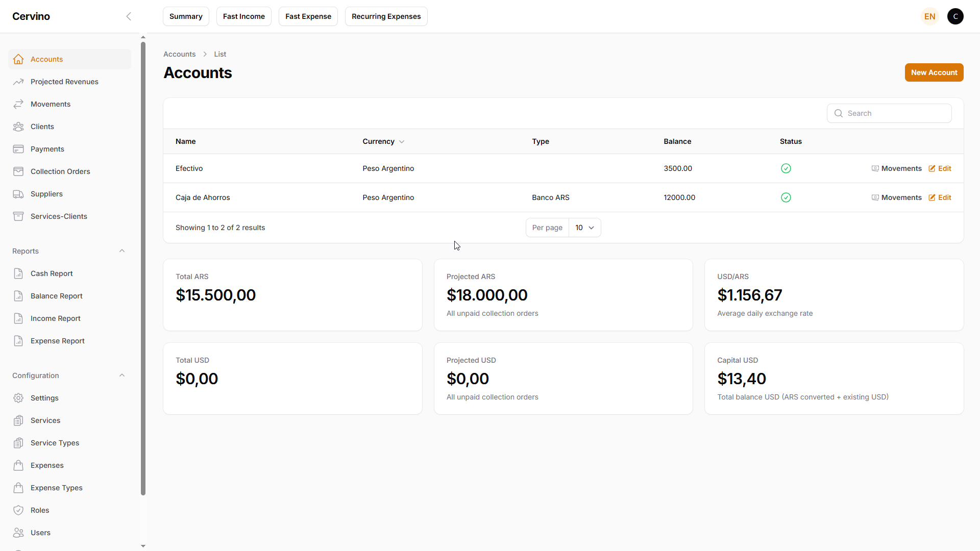
Task: Toggle language with the EN badge
Action: point(929,16)
